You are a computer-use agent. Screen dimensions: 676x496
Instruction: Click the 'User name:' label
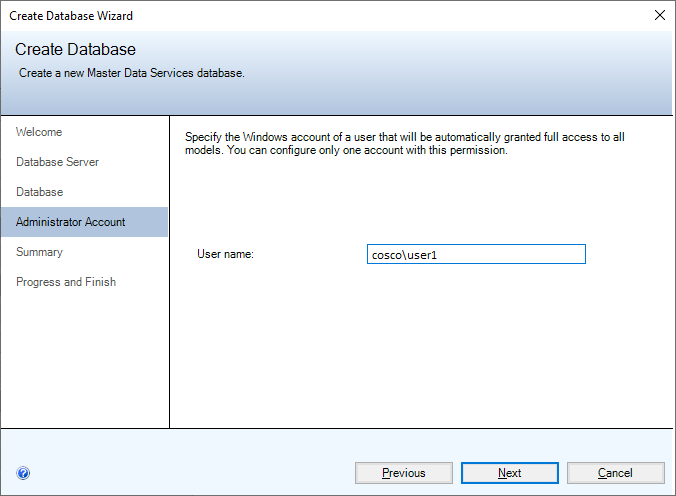(x=226, y=255)
